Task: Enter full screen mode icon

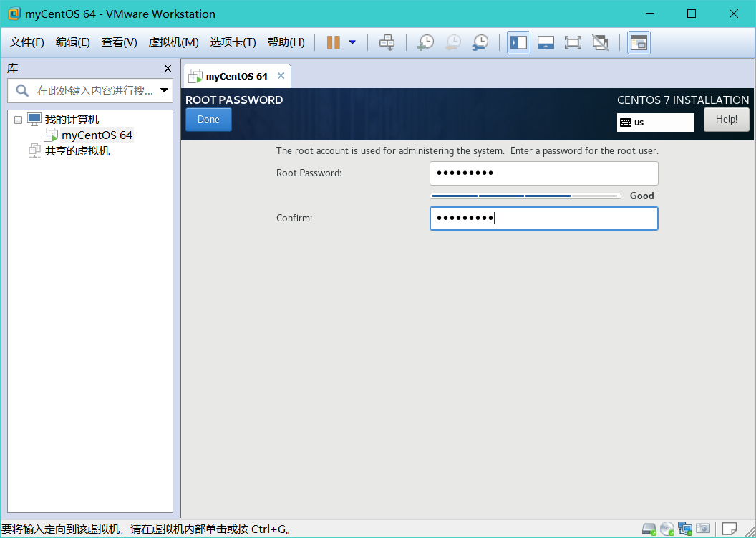Action: [x=573, y=42]
